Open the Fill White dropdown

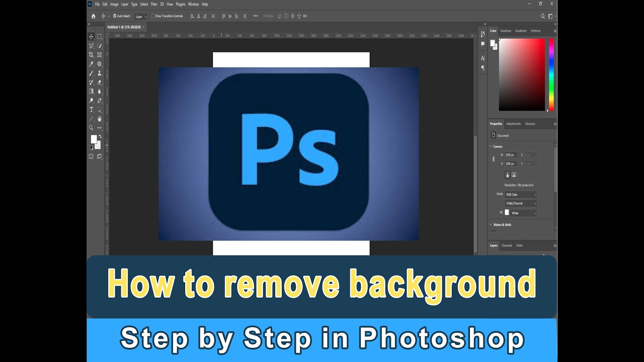pos(524,213)
